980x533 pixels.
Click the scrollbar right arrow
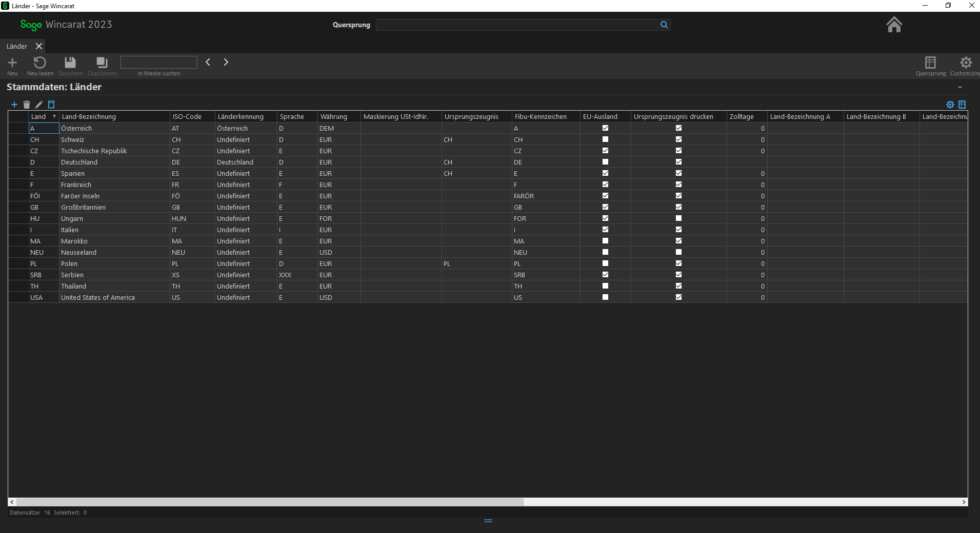tap(964, 502)
